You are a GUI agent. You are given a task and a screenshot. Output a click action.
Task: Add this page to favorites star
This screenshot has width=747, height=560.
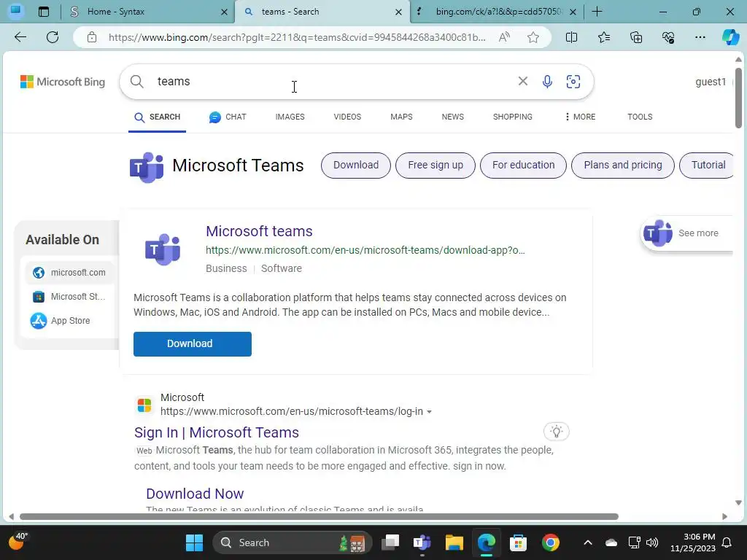[x=533, y=37]
